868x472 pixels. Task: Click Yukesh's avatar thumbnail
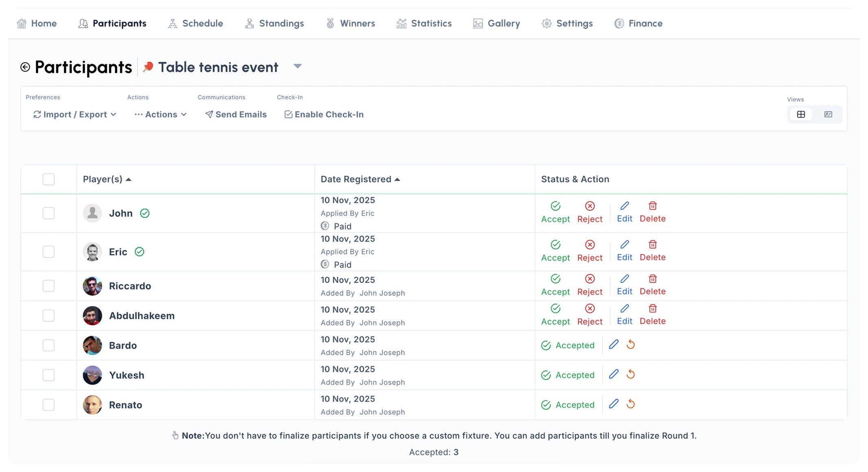pyautogui.click(x=92, y=375)
